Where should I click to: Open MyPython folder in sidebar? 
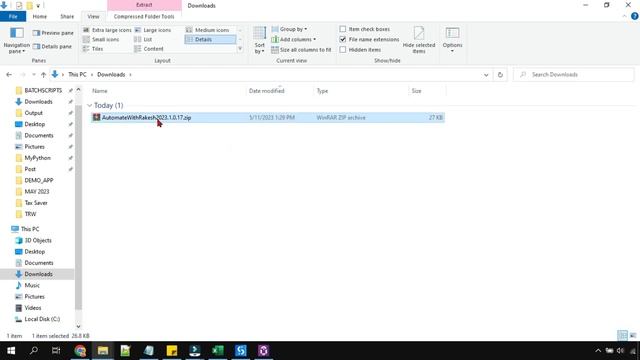coord(38,158)
